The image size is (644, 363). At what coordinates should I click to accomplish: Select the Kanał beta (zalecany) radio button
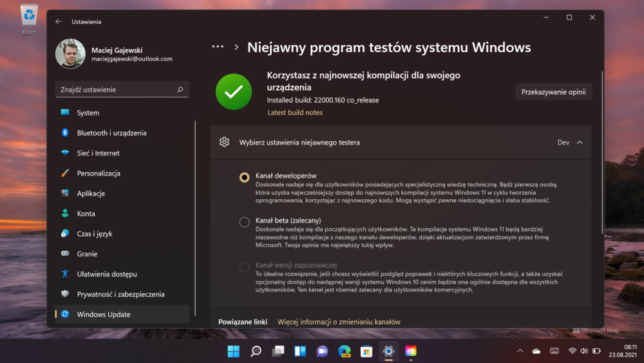244,222
